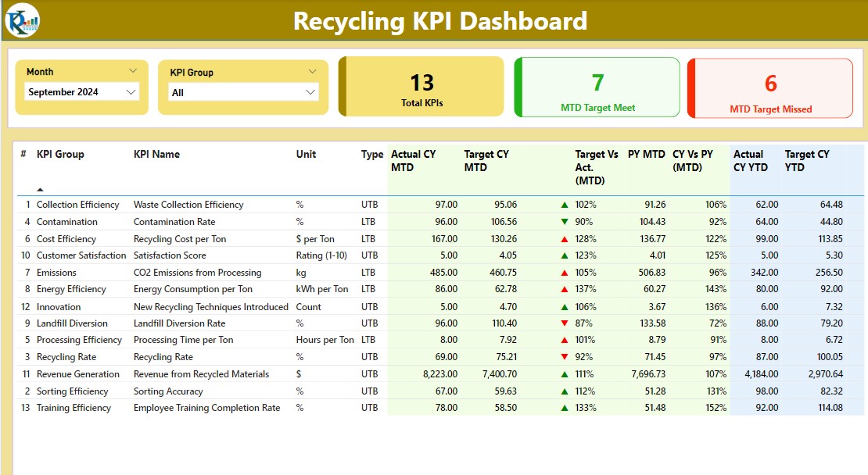Viewport: 868px width, 475px height.
Task: Sort by Target CY YTD column header
Action: click(x=806, y=161)
